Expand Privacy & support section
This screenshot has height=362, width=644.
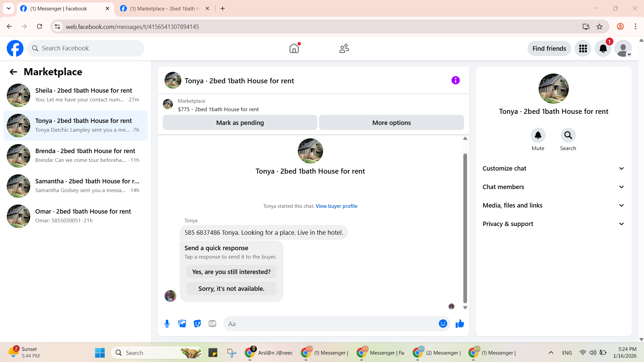[554, 224]
